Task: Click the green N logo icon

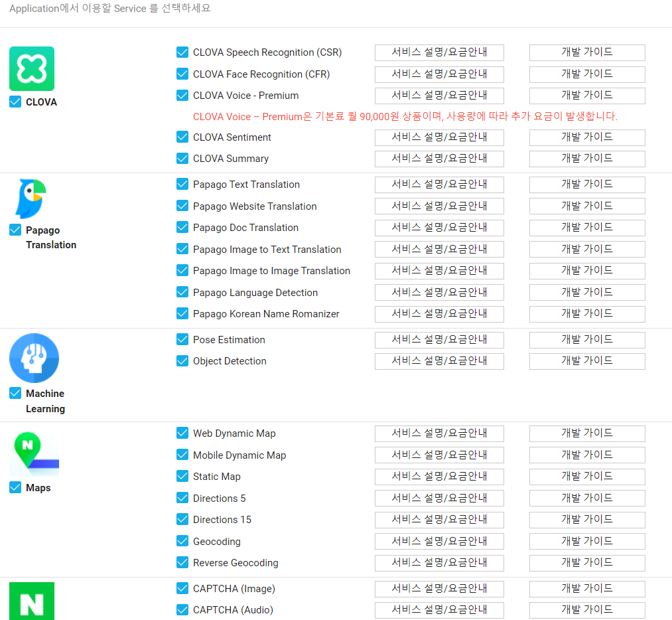Action: point(32,601)
